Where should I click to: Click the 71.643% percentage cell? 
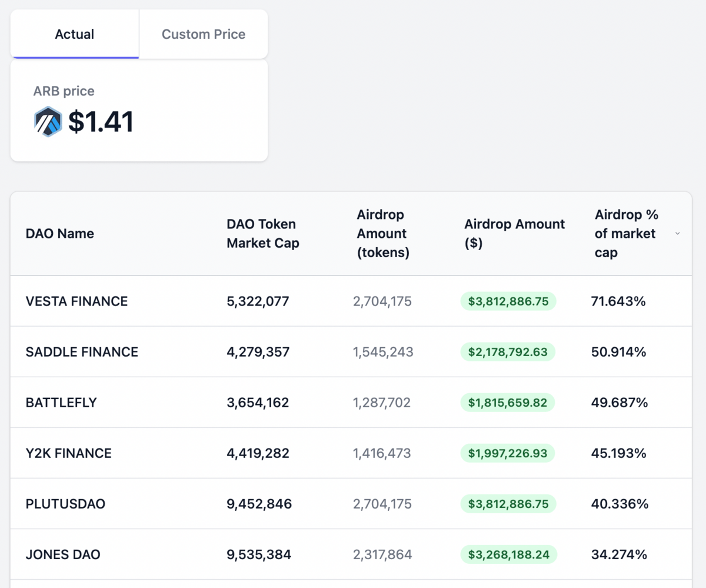[x=618, y=301]
